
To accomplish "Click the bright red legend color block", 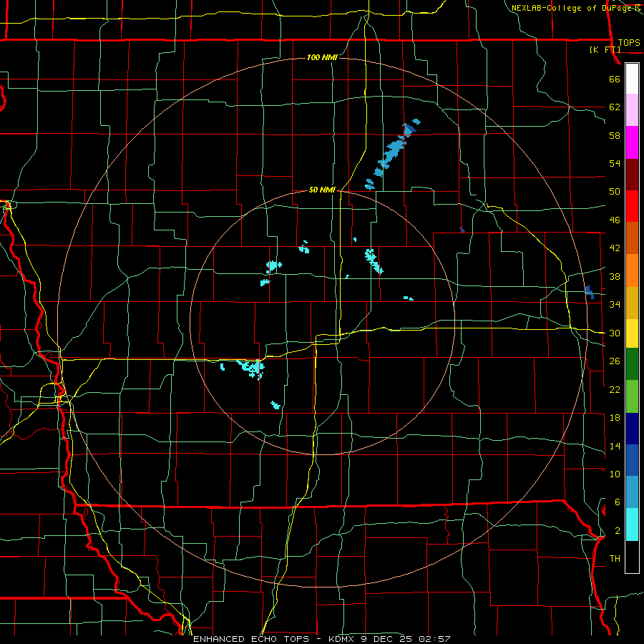I will [x=632, y=206].
